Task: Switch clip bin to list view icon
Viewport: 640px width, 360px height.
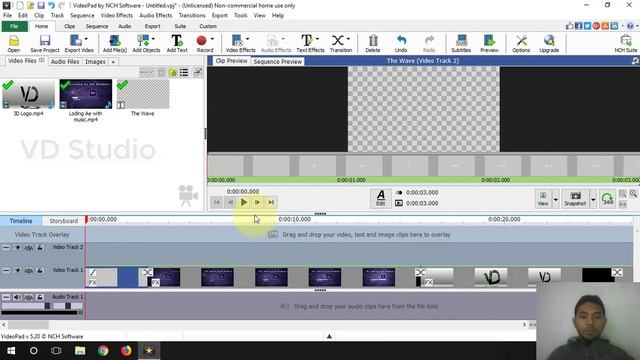Action: coord(184,73)
